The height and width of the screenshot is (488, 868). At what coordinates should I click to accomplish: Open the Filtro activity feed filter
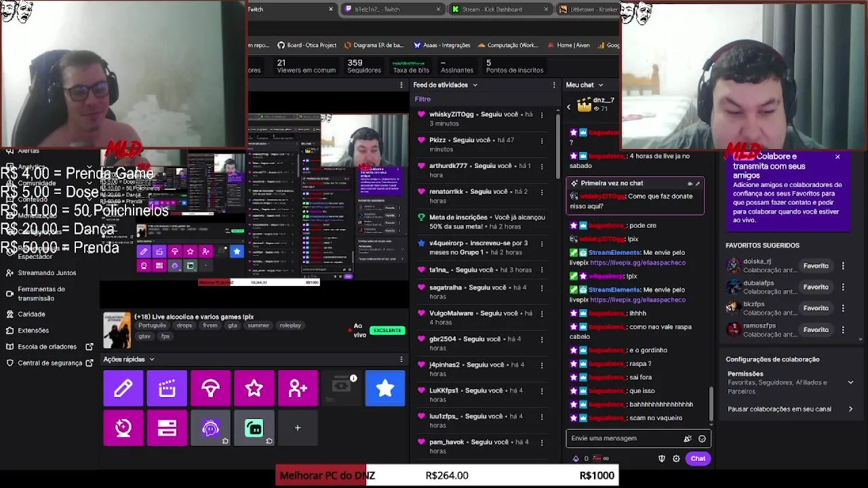click(x=422, y=99)
